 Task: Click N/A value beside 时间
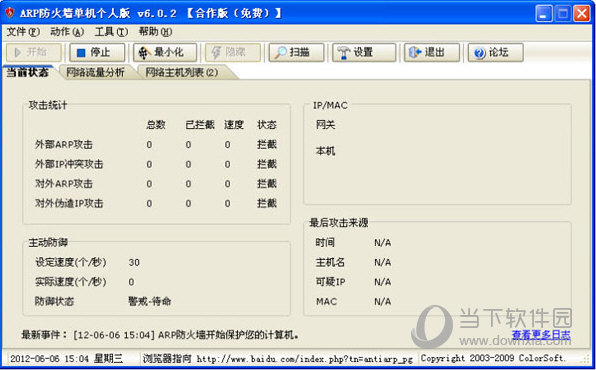(x=382, y=243)
